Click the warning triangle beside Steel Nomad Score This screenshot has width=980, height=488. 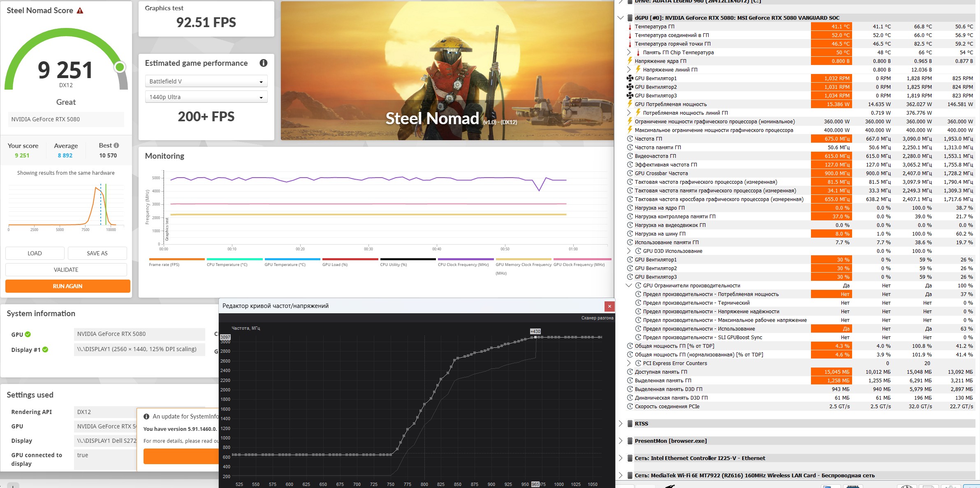(x=80, y=11)
